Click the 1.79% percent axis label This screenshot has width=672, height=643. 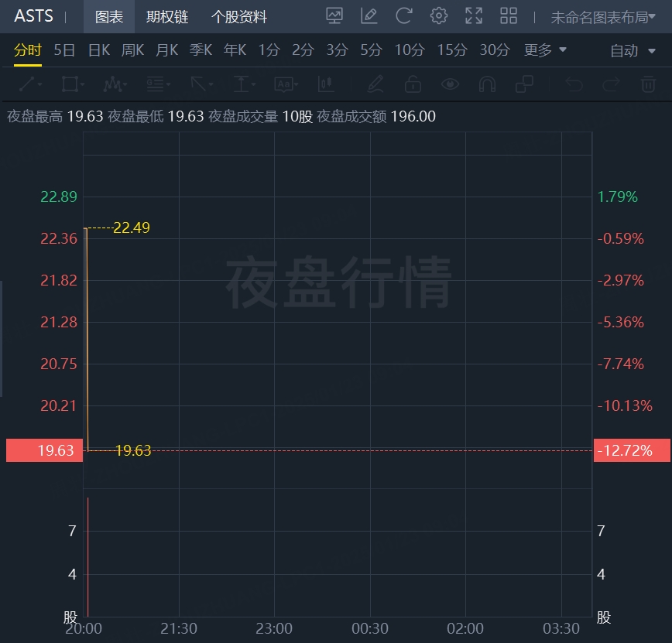point(618,197)
